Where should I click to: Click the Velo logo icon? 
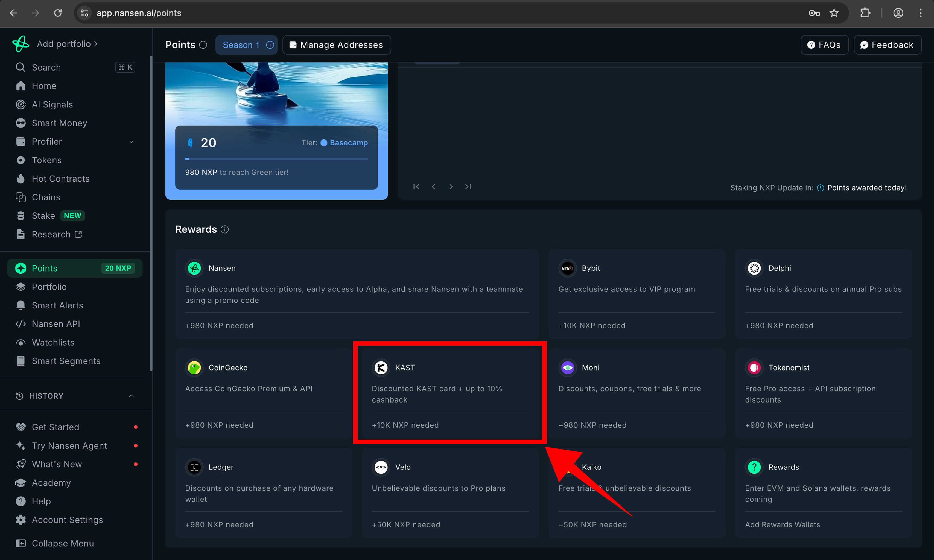381,467
